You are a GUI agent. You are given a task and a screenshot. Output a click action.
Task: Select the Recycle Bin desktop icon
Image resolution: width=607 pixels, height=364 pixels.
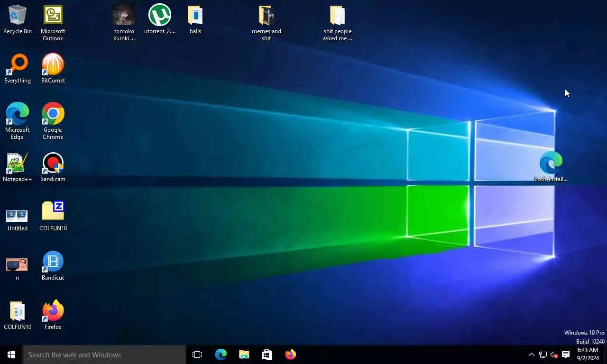18,20
